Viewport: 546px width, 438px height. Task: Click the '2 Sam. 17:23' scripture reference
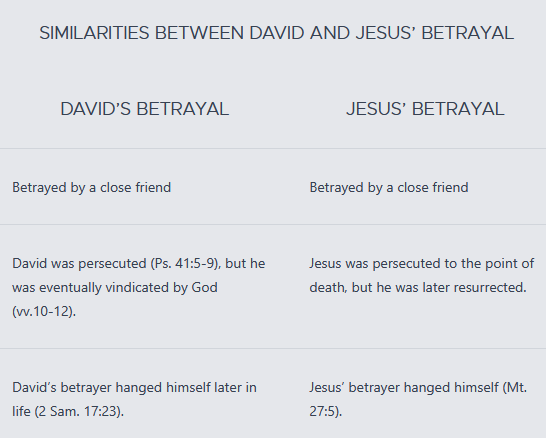coord(79,412)
